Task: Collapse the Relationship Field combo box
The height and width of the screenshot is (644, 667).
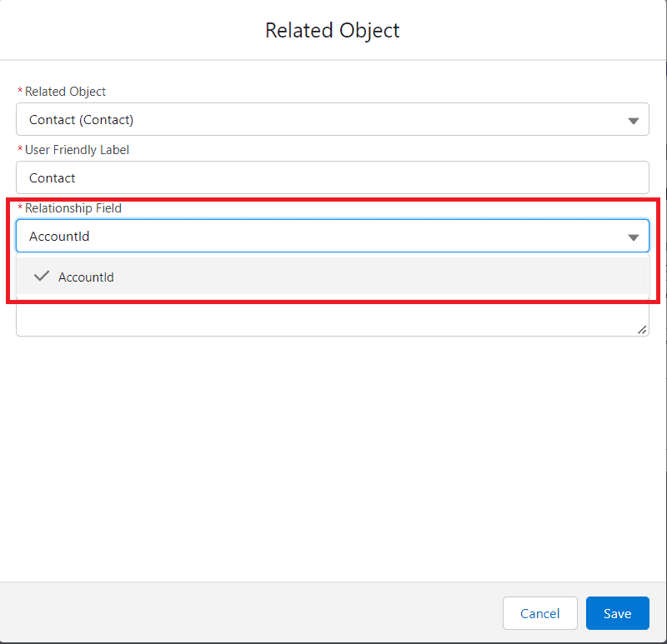Action: click(x=332, y=237)
